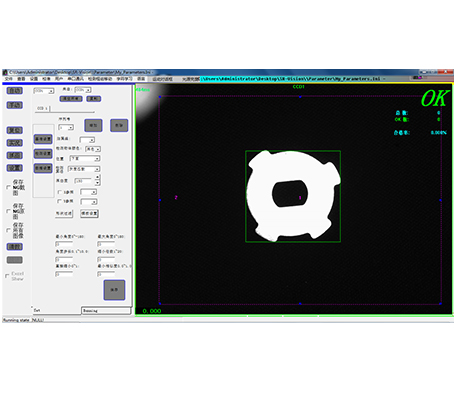Increase the threshold value with the up spinner arrow
Image resolution: width=454 pixels, height=416 pixels.
[x=97, y=177]
